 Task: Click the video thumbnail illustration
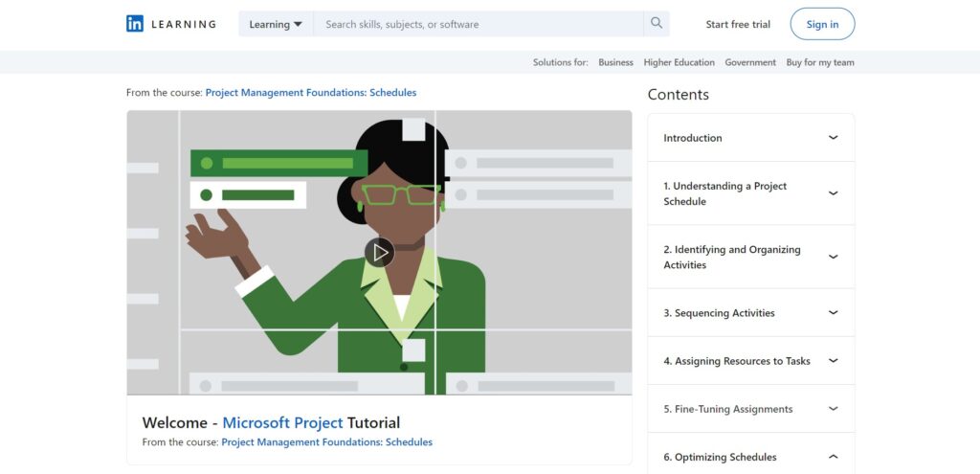pos(379,253)
